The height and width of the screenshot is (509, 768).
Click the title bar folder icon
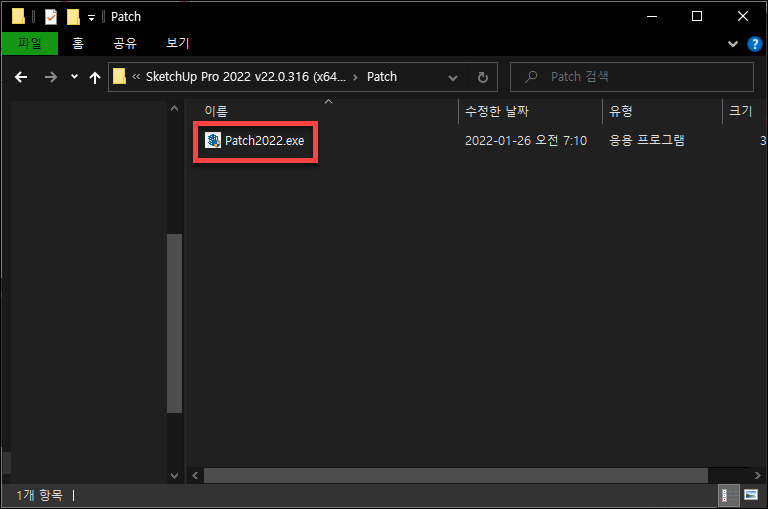coord(19,17)
